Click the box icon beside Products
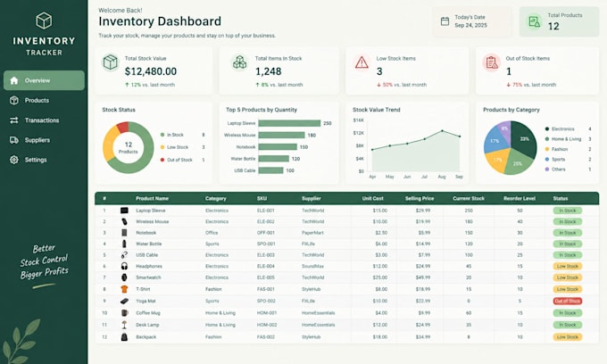Image resolution: width=607 pixels, height=364 pixels. [14, 100]
